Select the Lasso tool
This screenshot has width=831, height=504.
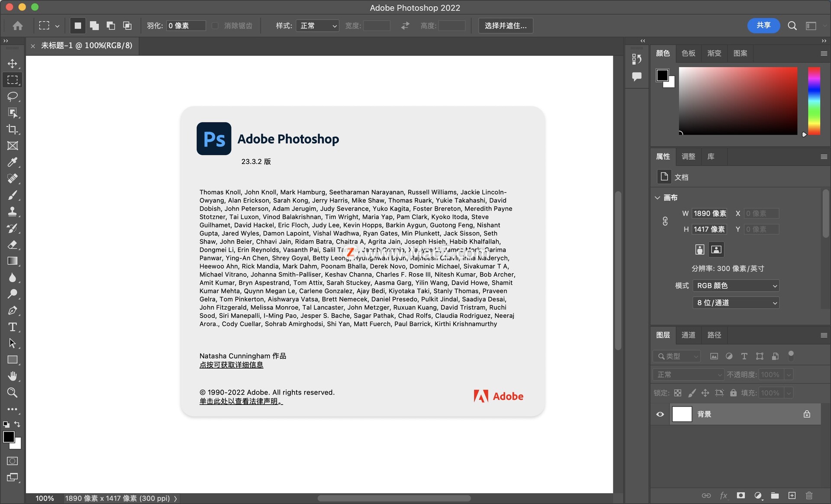click(x=13, y=96)
